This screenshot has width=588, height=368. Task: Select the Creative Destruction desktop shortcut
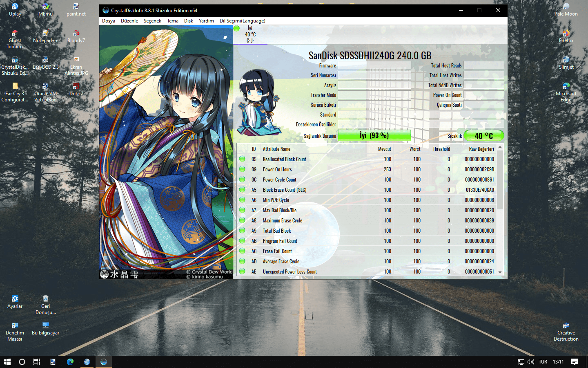[566, 332]
